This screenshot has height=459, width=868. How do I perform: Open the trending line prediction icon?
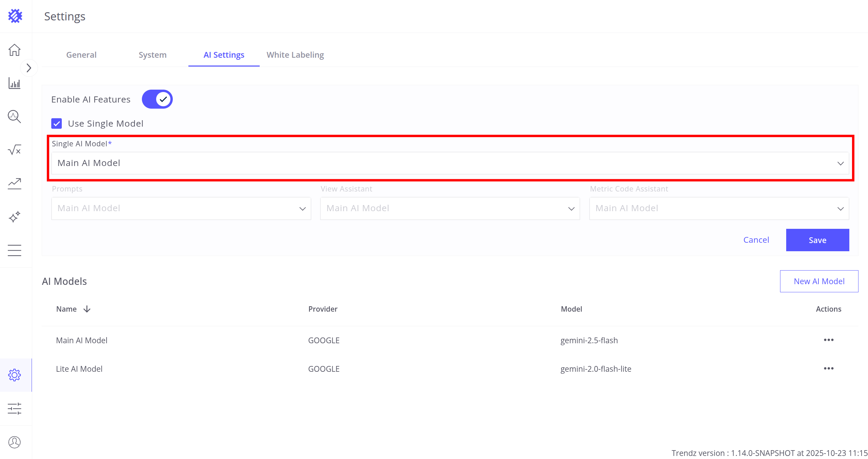14,183
